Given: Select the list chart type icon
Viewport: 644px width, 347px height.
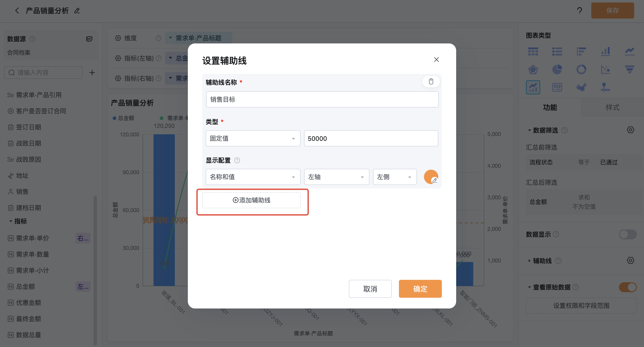Looking at the screenshot, I should point(557,51).
